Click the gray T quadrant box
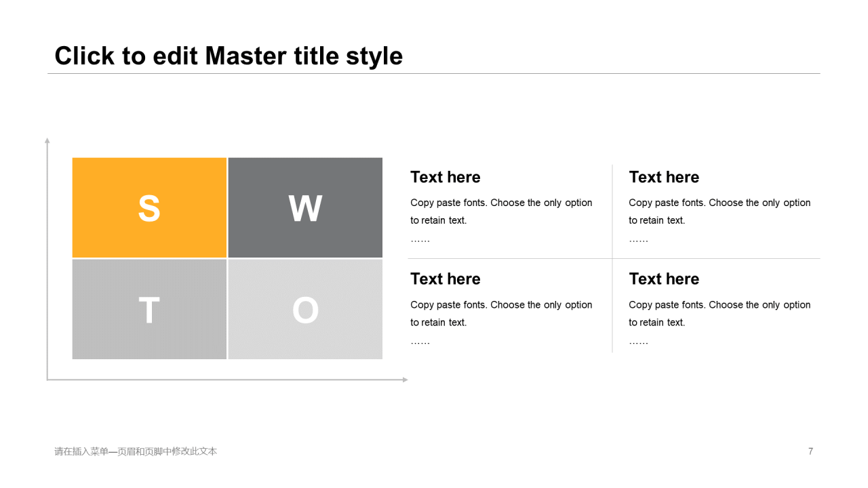This screenshot has width=868, height=488. pyautogui.click(x=149, y=309)
